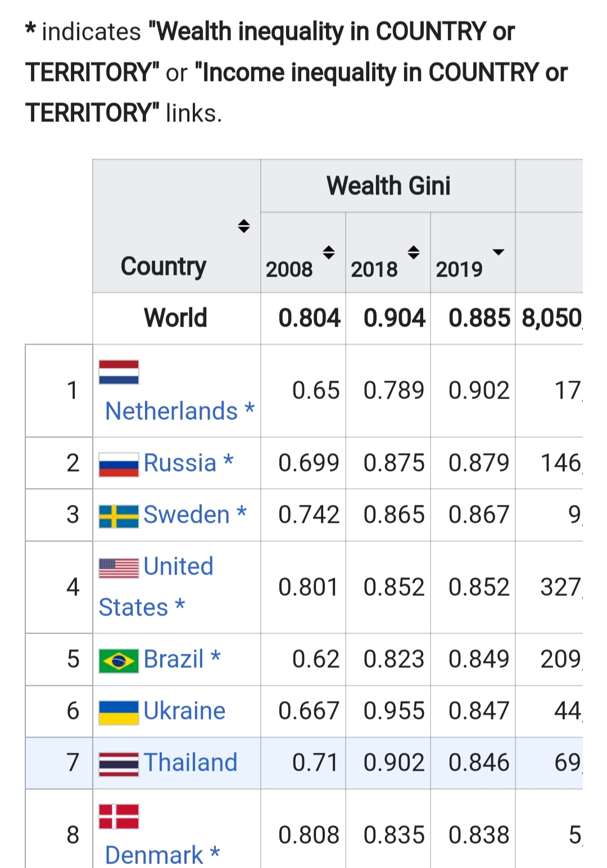Click the Russia flag icon
This screenshot has width=607, height=868.
[x=119, y=464]
